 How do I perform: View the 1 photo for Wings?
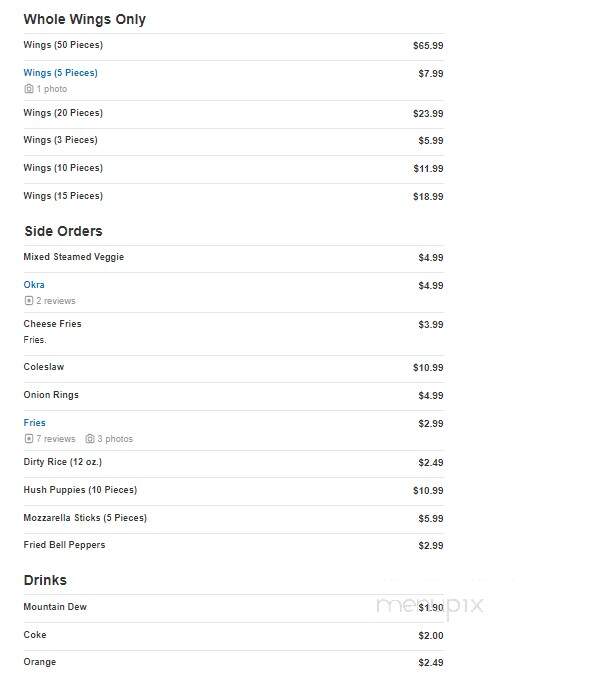pos(52,89)
